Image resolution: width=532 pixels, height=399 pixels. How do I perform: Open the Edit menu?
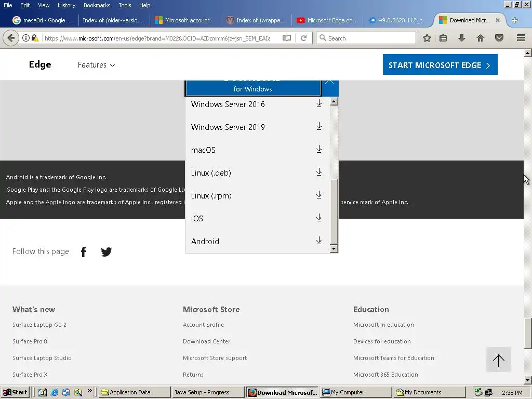[25, 5]
